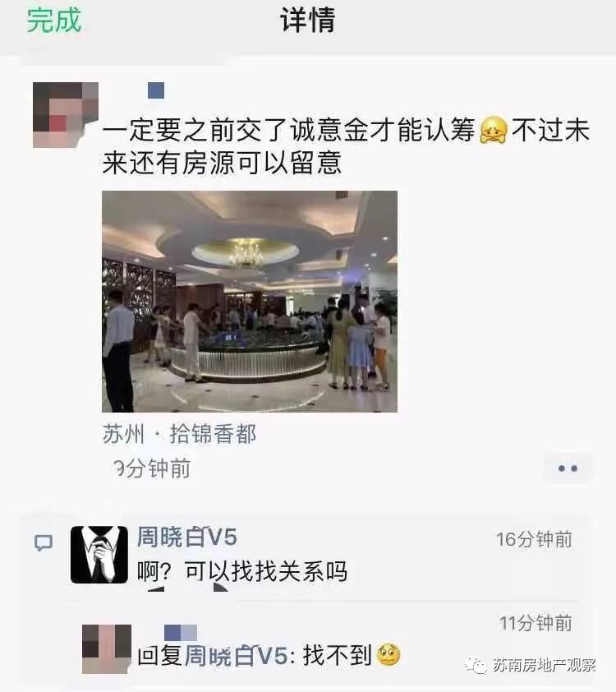
Task: Tap the poster's pixelated avatar
Action: point(65,115)
